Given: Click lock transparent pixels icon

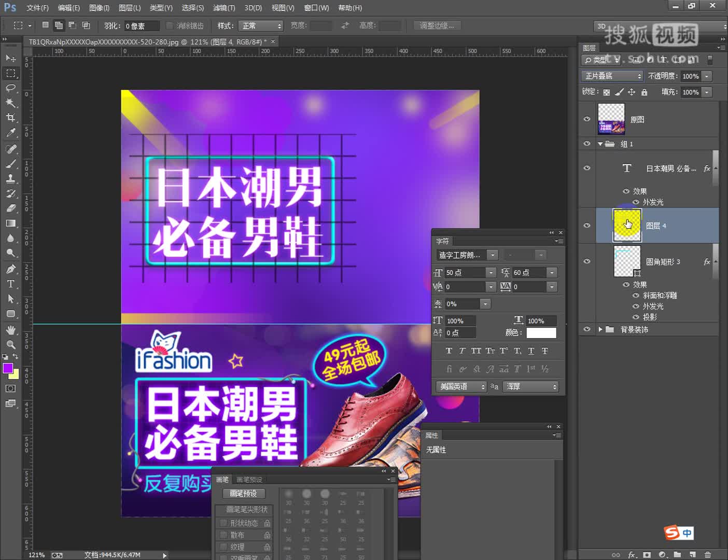Looking at the screenshot, I should (606, 92).
